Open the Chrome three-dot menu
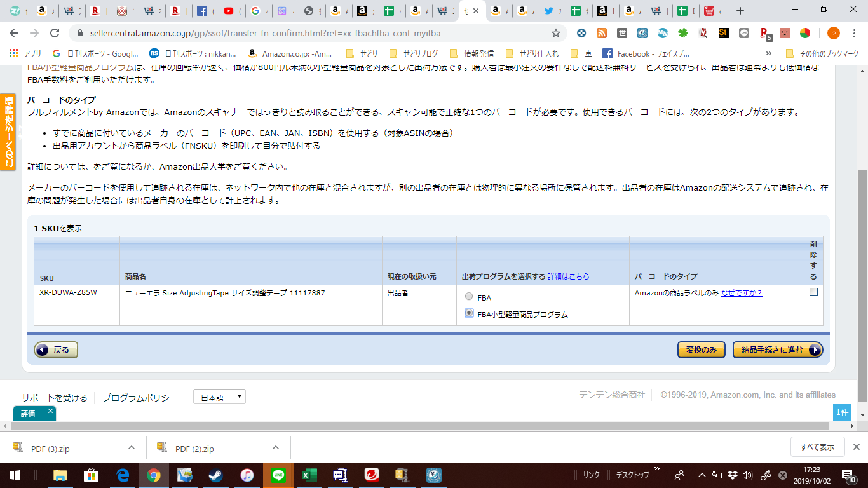The image size is (868, 488). (855, 33)
